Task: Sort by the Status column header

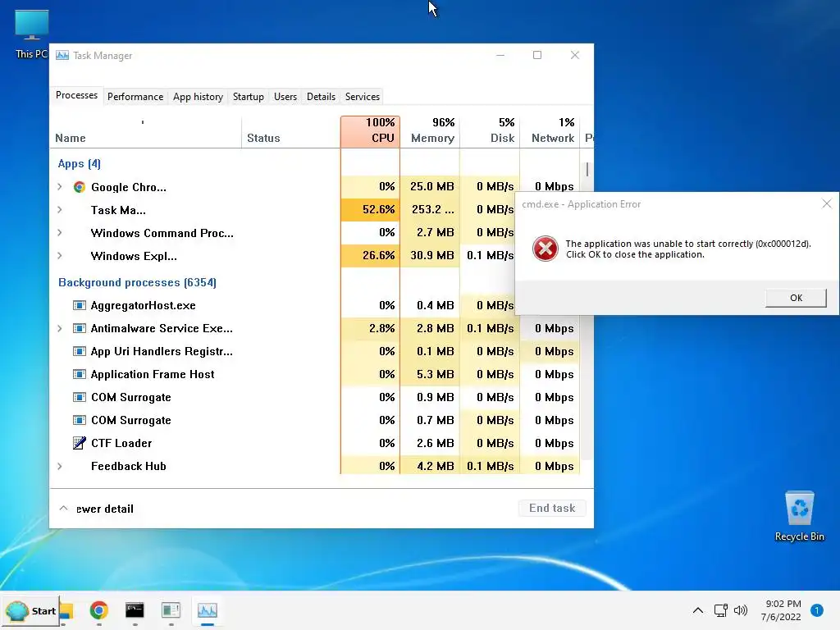Action: [x=291, y=131]
